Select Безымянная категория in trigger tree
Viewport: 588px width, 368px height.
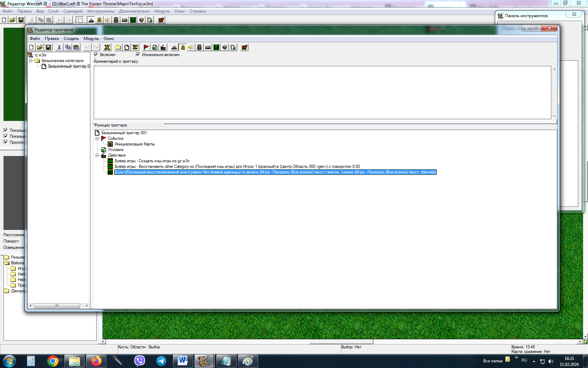(62, 61)
